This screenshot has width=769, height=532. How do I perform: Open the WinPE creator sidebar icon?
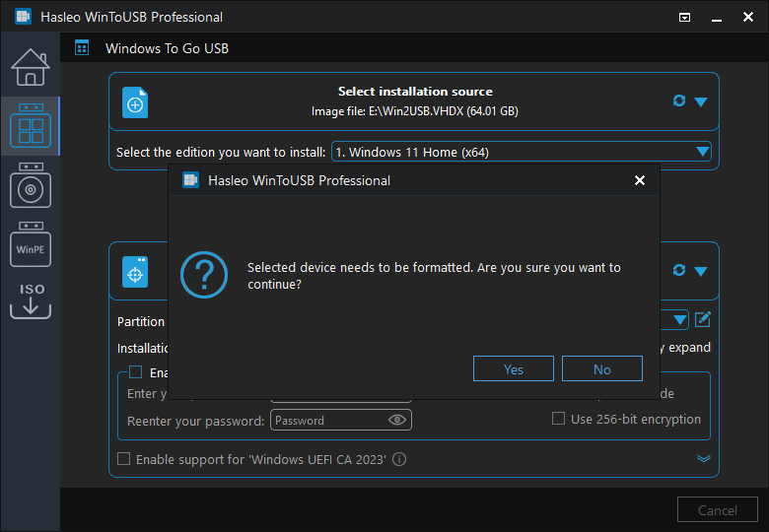30,246
